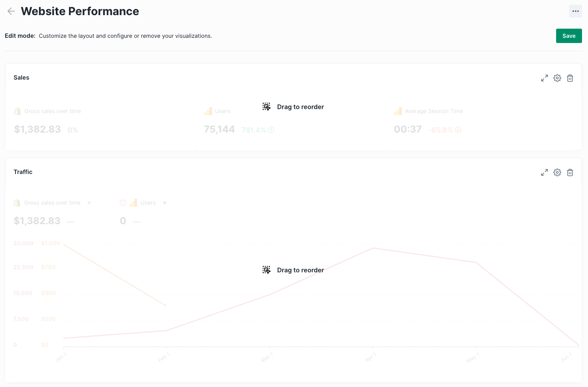Click the green Save button
The image size is (588, 387).
point(568,36)
